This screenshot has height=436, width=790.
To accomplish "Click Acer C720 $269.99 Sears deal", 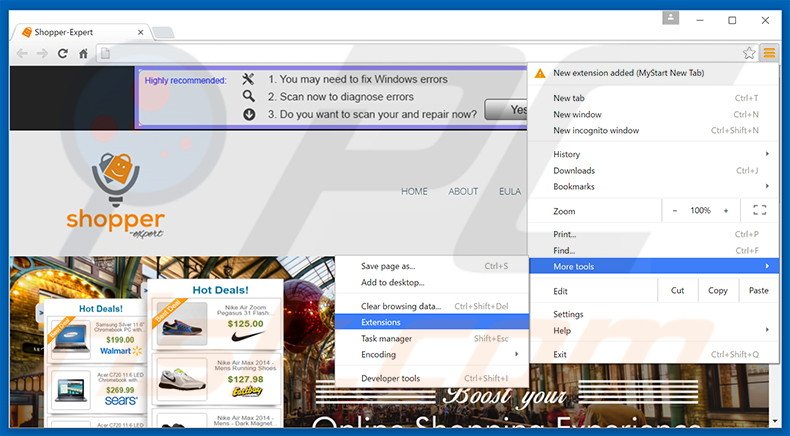I will click(x=98, y=390).
